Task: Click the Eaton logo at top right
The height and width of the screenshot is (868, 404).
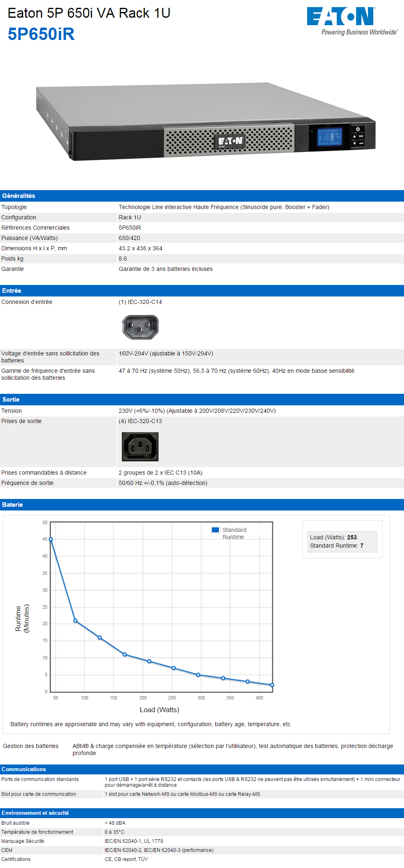Action: [352, 21]
